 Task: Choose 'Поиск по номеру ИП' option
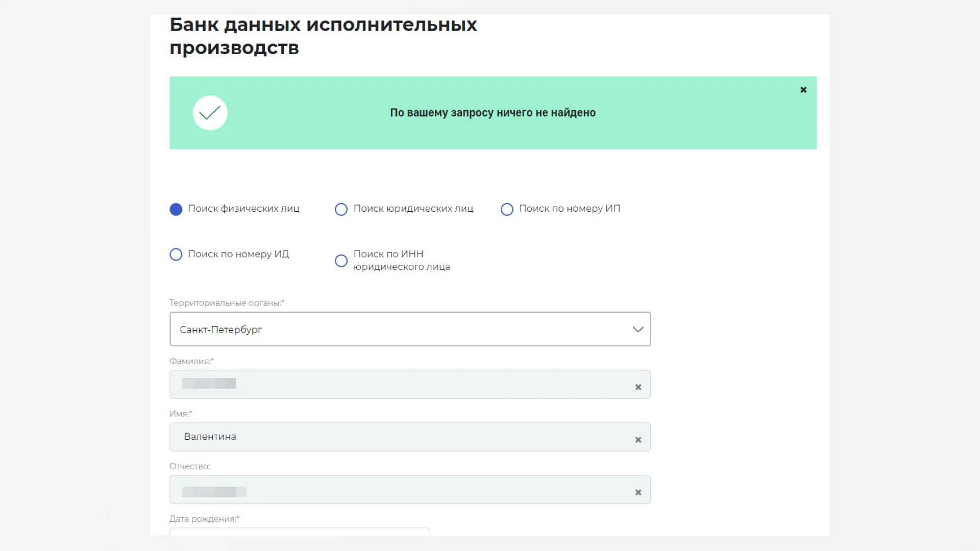[x=507, y=209]
